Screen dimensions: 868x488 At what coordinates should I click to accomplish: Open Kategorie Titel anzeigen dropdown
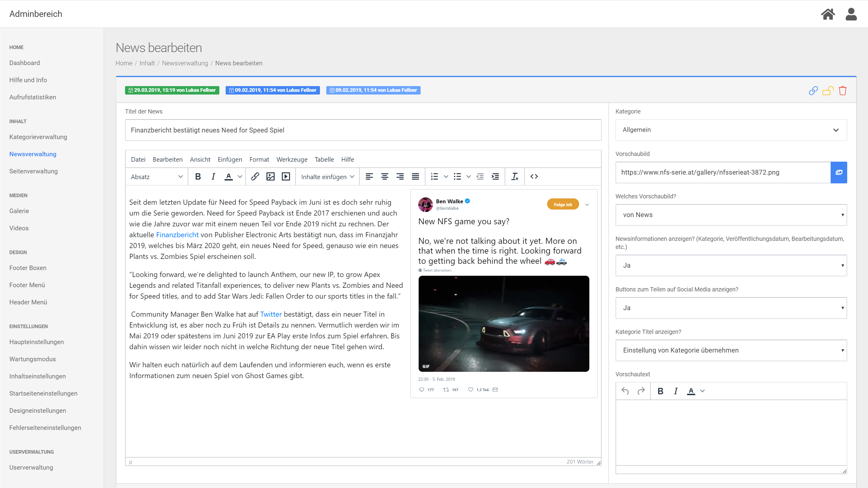click(x=731, y=350)
